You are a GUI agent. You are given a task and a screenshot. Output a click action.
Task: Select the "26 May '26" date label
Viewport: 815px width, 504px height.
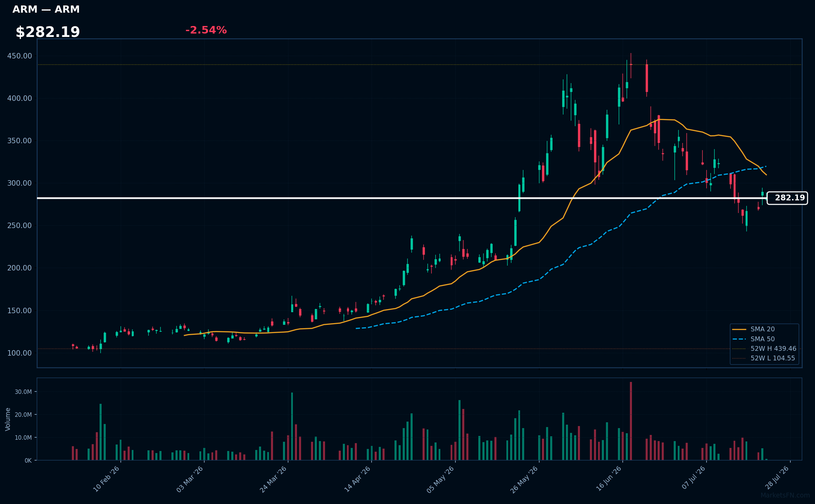[525, 479]
